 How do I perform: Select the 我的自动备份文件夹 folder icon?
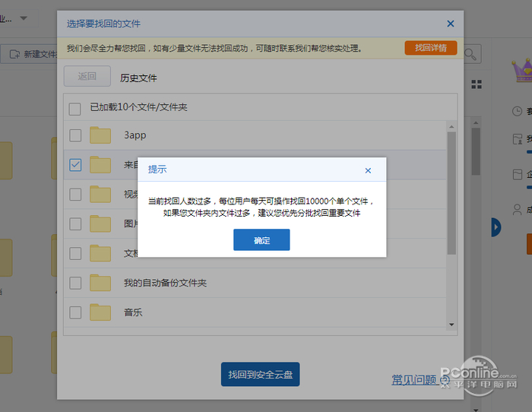tap(100, 283)
